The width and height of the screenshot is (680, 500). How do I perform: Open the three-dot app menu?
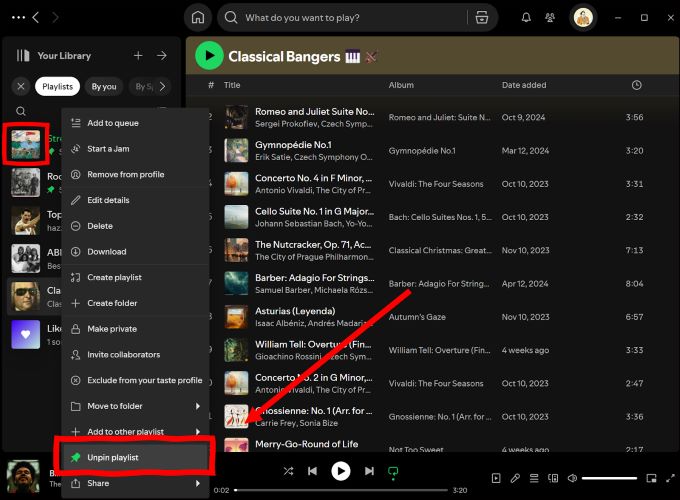pyautogui.click(x=18, y=18)
